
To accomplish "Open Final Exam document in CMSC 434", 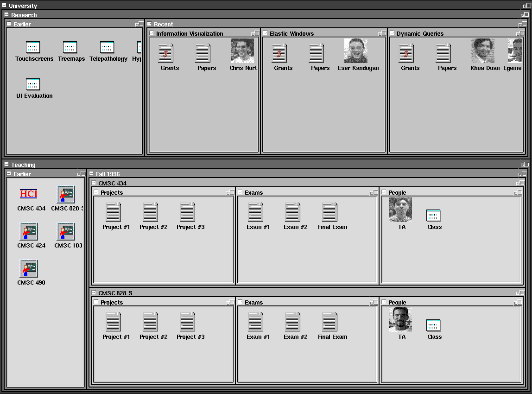I will click(x=329, y=212).
